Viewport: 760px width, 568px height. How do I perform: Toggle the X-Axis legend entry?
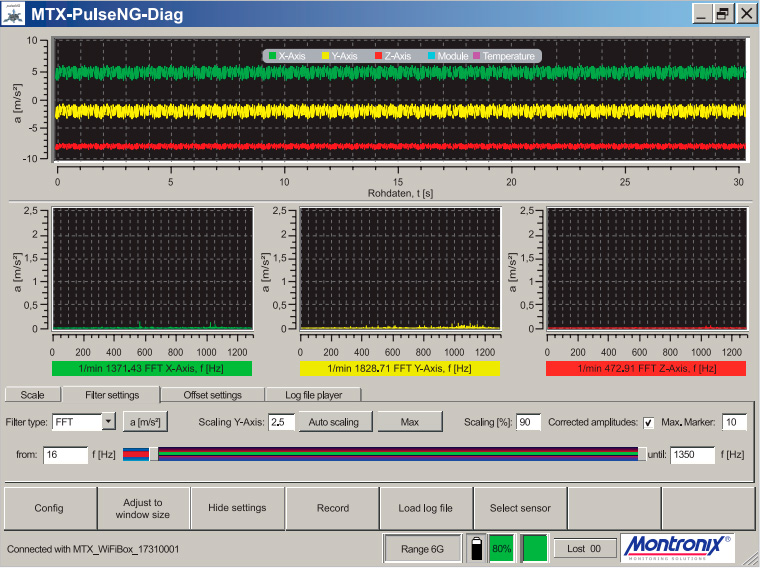pos(286,56)
